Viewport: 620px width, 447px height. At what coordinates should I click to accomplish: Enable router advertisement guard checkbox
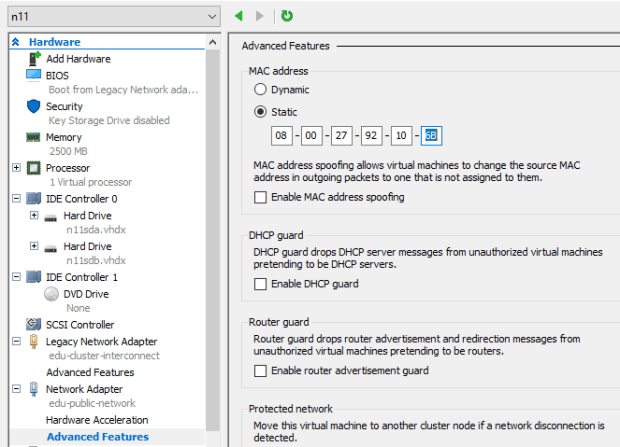coord(261,371)
